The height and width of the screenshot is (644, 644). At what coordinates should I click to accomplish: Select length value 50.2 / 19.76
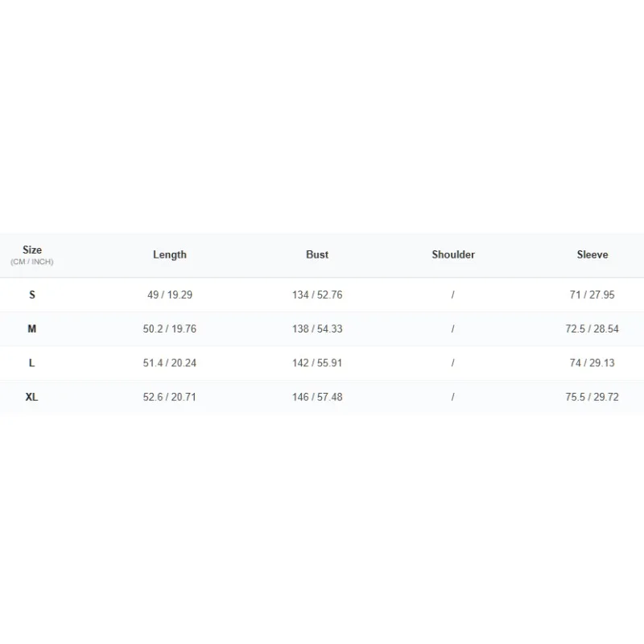pos(170,329)
